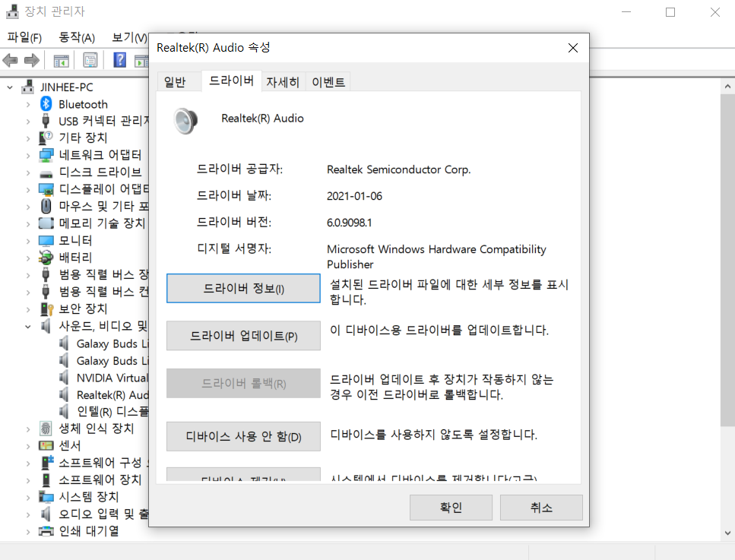Select the second Galaxy Buds device
This screenshot has width=735, height=560.
[112, 361]
